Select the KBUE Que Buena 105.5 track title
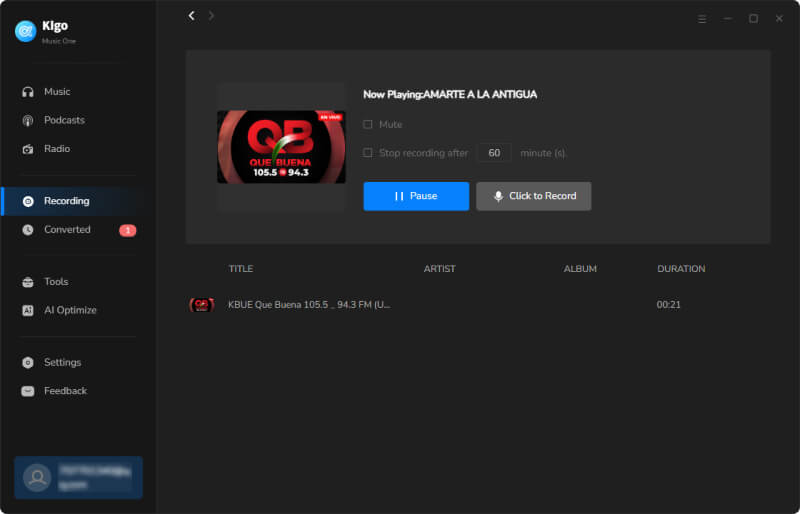 309,305
